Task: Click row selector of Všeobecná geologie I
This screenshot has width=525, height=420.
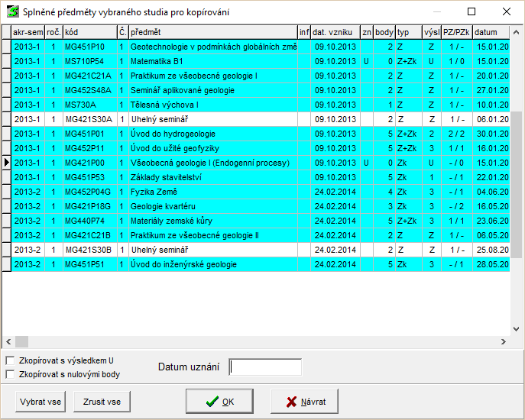Action: click(6, 163)
